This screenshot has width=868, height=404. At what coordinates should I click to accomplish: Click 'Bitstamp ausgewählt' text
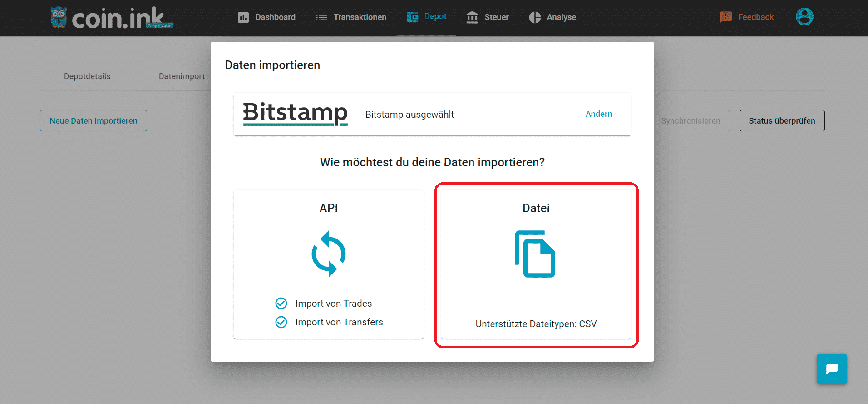(409, 115)
